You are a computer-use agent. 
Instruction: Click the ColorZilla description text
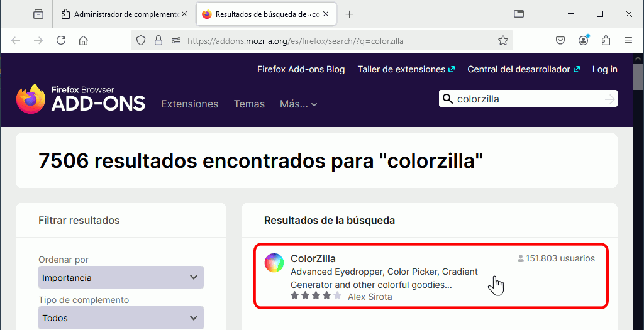coord(384,278)
